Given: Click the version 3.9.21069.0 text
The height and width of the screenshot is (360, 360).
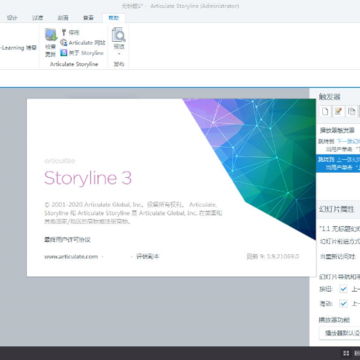Looking at the screenshot, I should [283, 256].
